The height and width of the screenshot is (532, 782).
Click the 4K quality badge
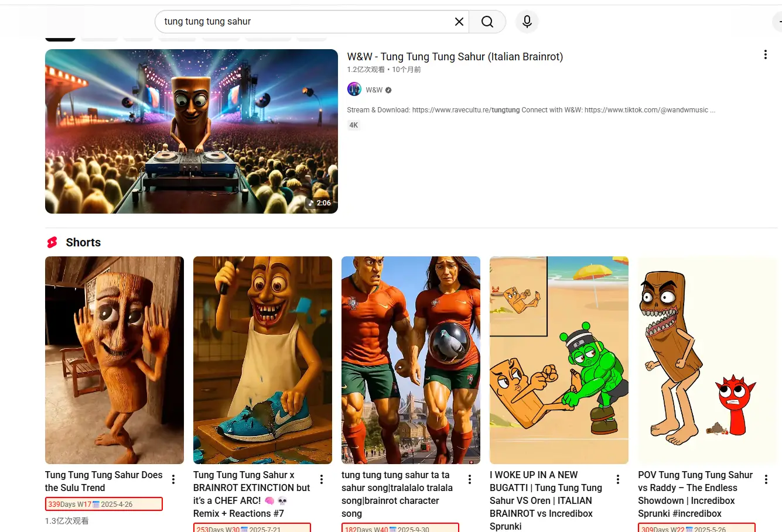[x=354, y=125]
